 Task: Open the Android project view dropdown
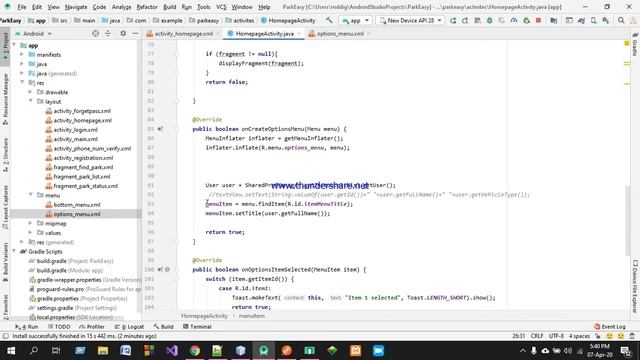coord(33,33)
